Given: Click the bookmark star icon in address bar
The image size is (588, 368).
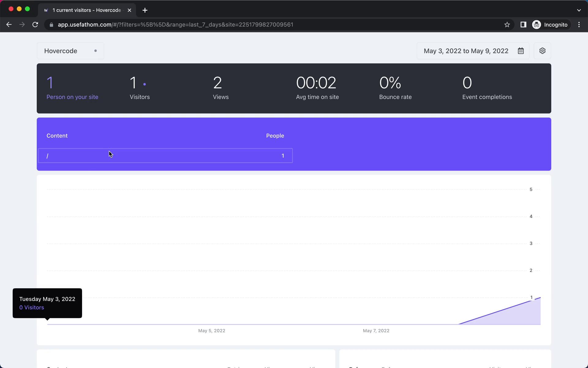Looking at the screenshot, I should pos(507,25).
